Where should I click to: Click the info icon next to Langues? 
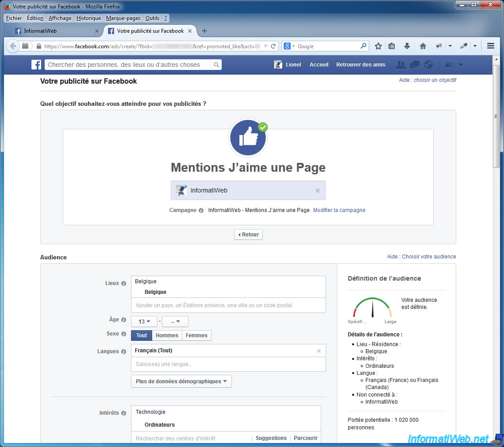pos(123,351)
